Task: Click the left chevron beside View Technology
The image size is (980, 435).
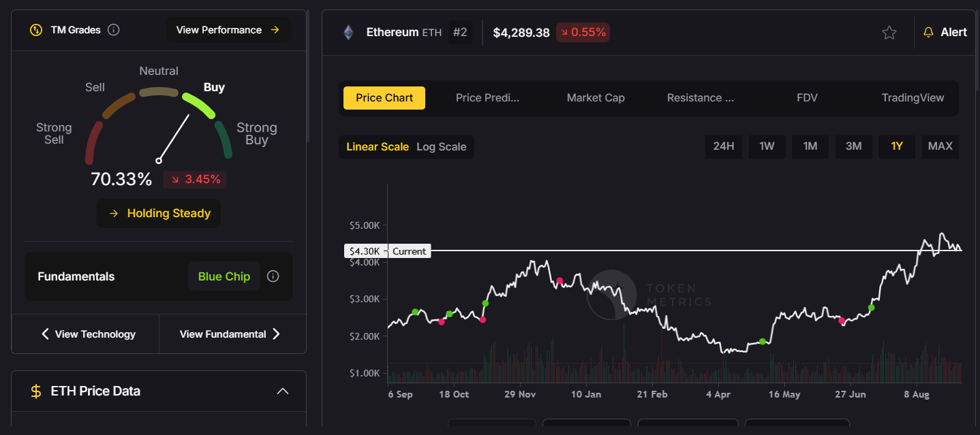Action: click(46, 334)
